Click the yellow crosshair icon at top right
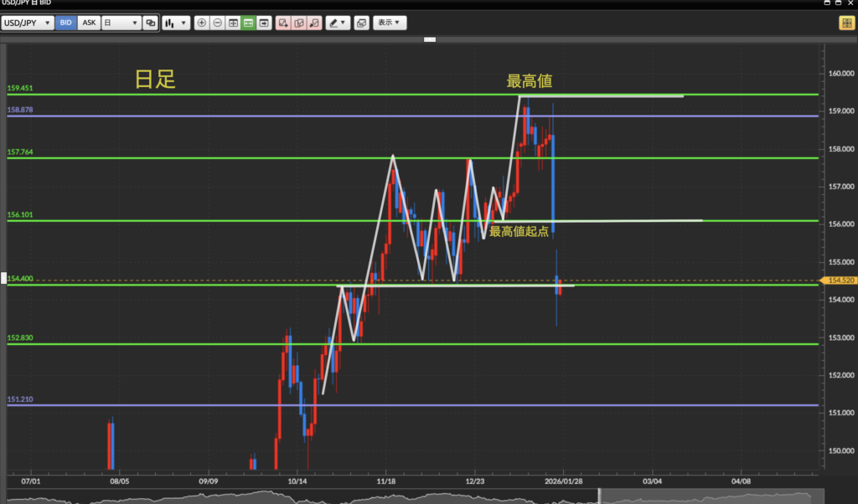This screenshot has height=504, width=858. (x=845, y=23)
